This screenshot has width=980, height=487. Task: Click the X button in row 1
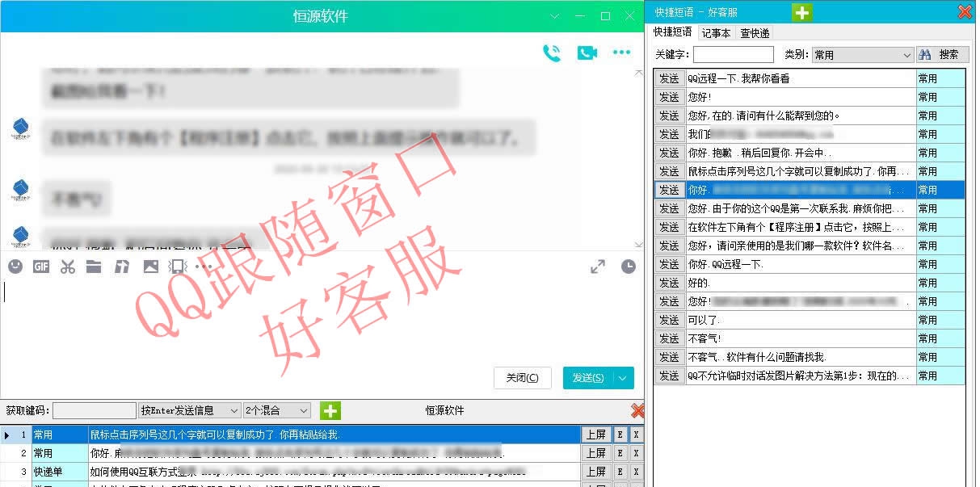point(636,435)
